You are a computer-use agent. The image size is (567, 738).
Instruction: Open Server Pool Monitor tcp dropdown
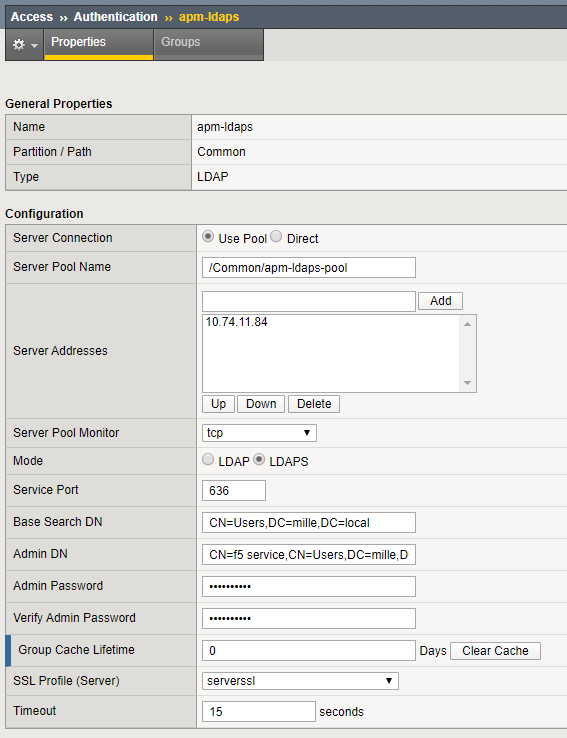tap(259, 433)
